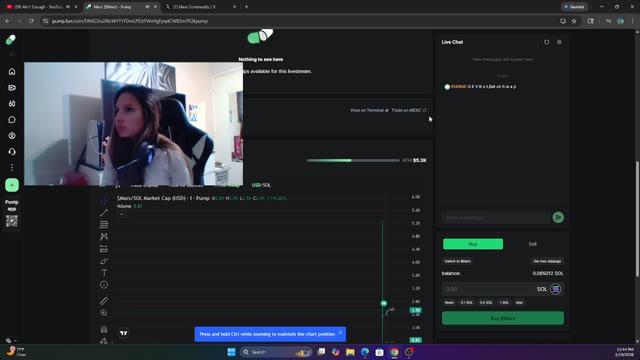The width and height of the screenshot is (640, 360).
Task: Click the green trade marker on chart
Action: (x=384, y=303)
